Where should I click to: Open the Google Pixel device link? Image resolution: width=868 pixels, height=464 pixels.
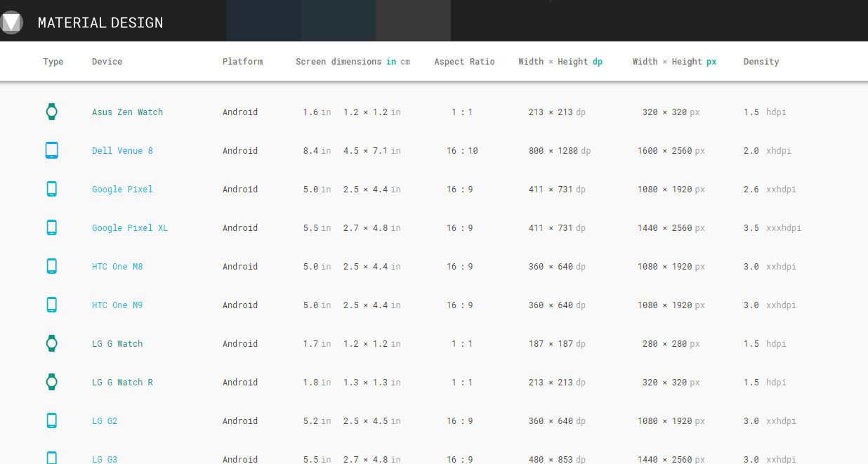(x=122, y=190)
